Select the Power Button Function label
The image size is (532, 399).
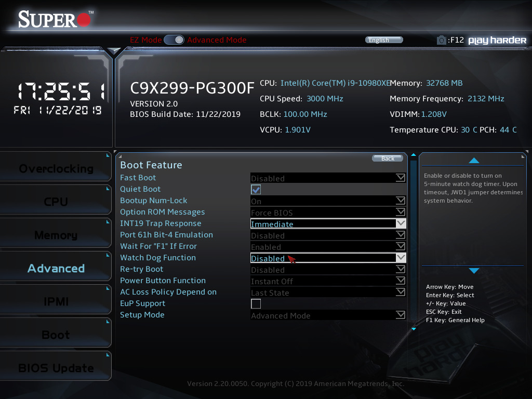[163, 281]
